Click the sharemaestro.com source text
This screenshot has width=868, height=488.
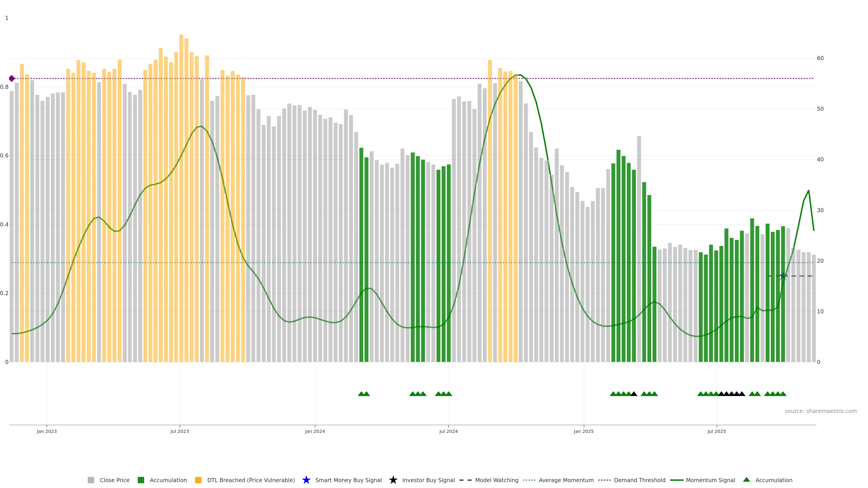[821, 411]
